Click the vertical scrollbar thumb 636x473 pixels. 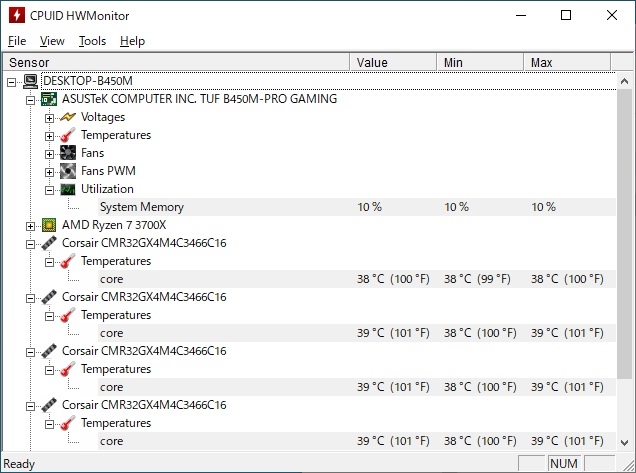point(625,234)
